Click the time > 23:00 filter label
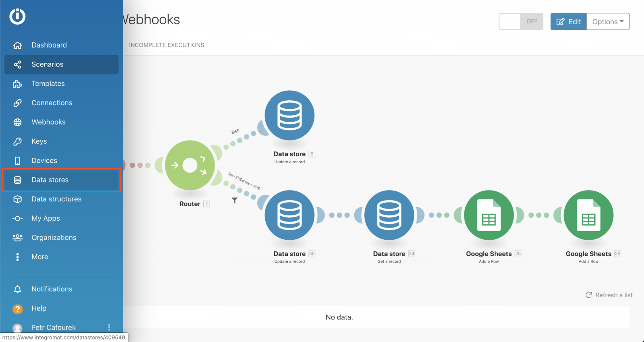644x342 pixels. coord(244,181)
